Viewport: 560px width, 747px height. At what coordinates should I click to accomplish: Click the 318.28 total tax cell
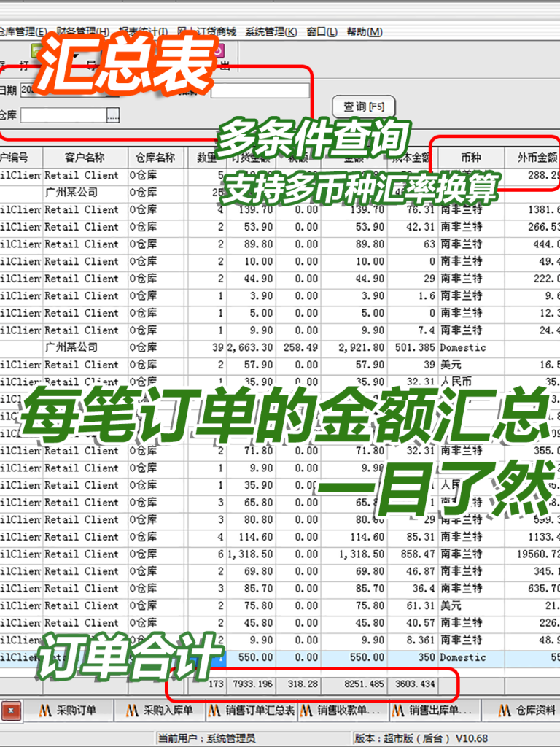[299, 684]
